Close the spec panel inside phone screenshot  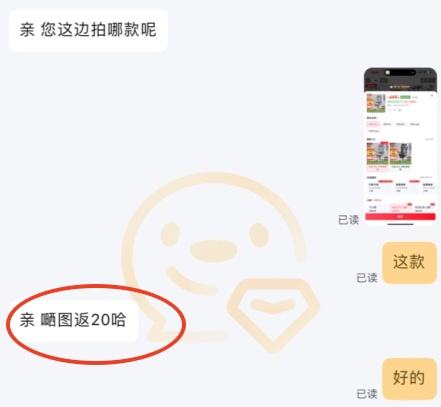432,96
